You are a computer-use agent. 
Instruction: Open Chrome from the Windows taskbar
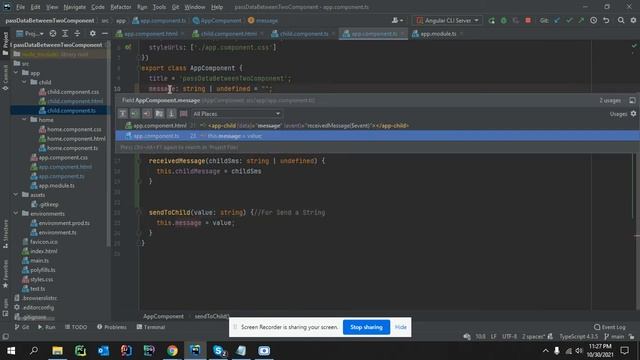(172, 351)
